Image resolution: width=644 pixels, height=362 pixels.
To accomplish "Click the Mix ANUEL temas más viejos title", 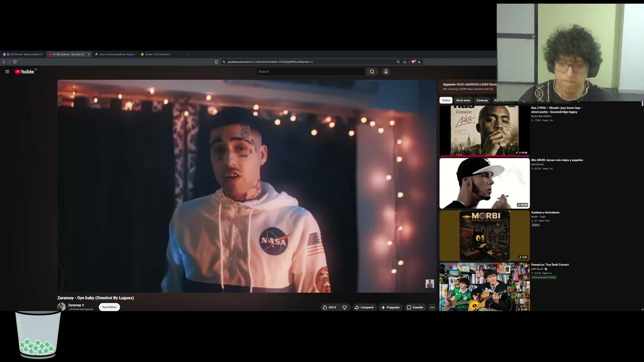I will [x=557, y=160].
